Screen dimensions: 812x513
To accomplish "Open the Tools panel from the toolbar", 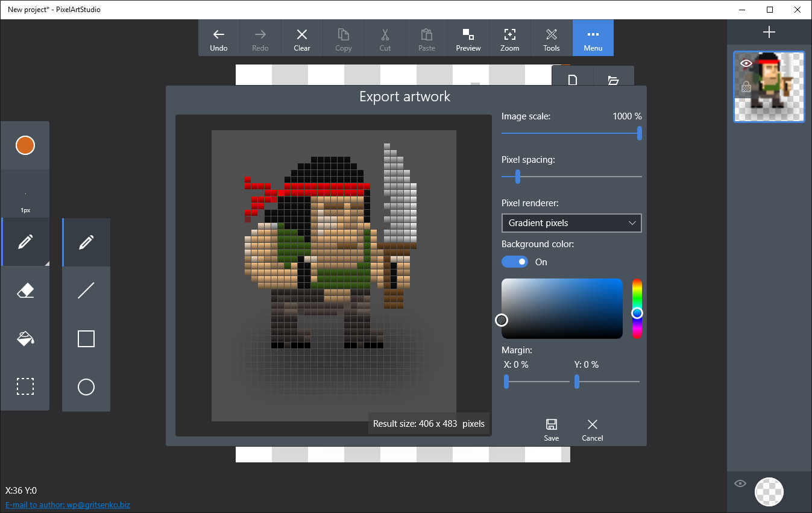I will pos(551,37).
